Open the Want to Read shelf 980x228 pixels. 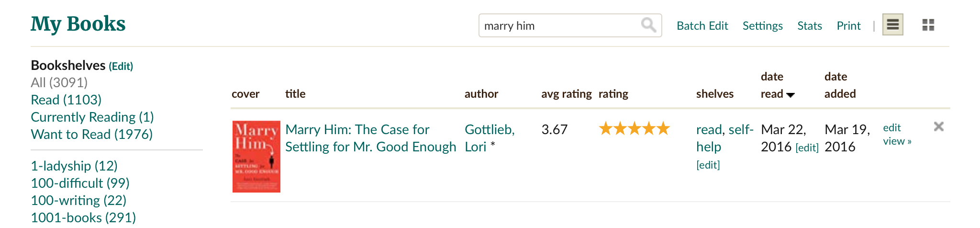coord(91,134)
